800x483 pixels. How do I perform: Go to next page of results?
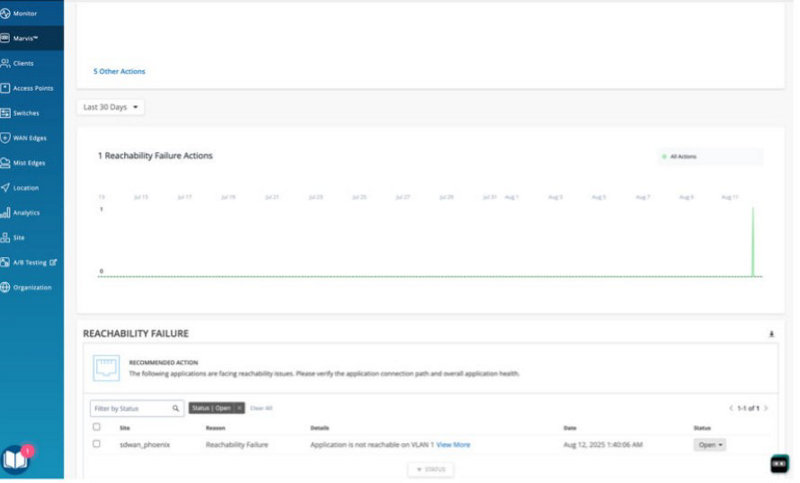766,408
